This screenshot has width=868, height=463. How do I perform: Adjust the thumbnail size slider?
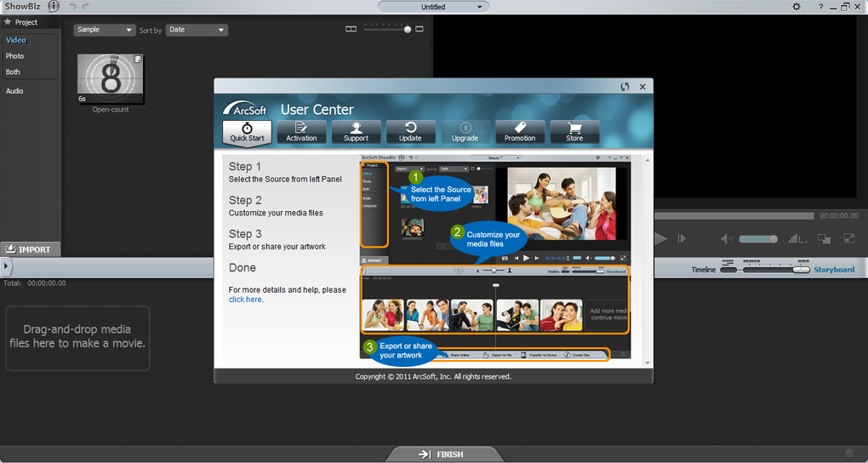(x=387, y=29)
